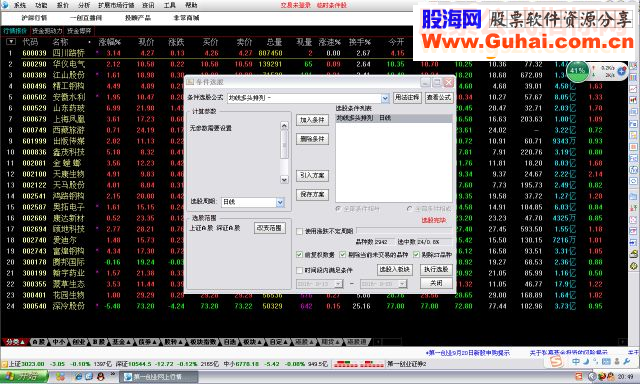The height and width of the screenshot is (384, 640).
Task: Select the 自选 bottom tab
Action: click(229, 342)
